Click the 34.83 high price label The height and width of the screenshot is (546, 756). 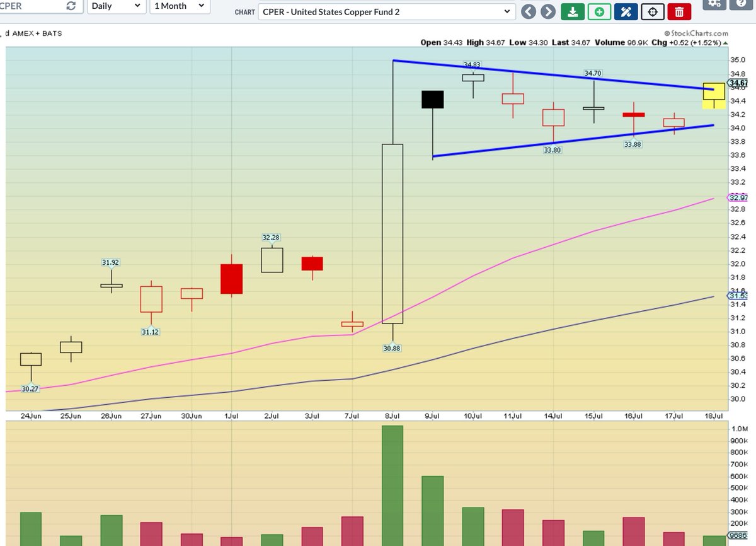[x=472, y=64]
